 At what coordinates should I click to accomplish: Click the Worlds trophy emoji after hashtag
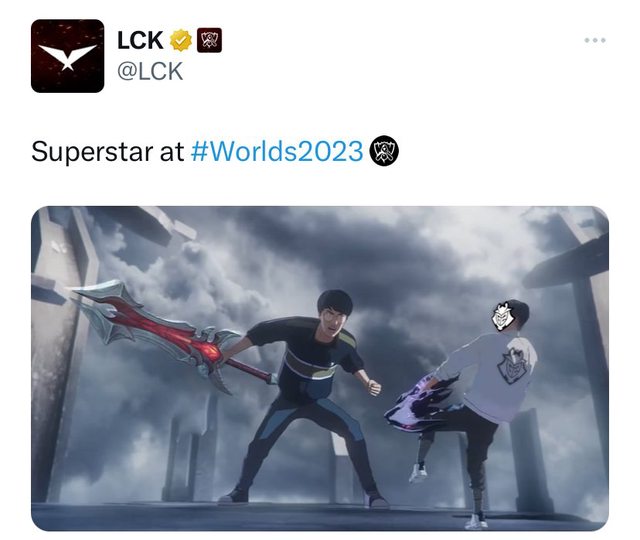[384, 151]
